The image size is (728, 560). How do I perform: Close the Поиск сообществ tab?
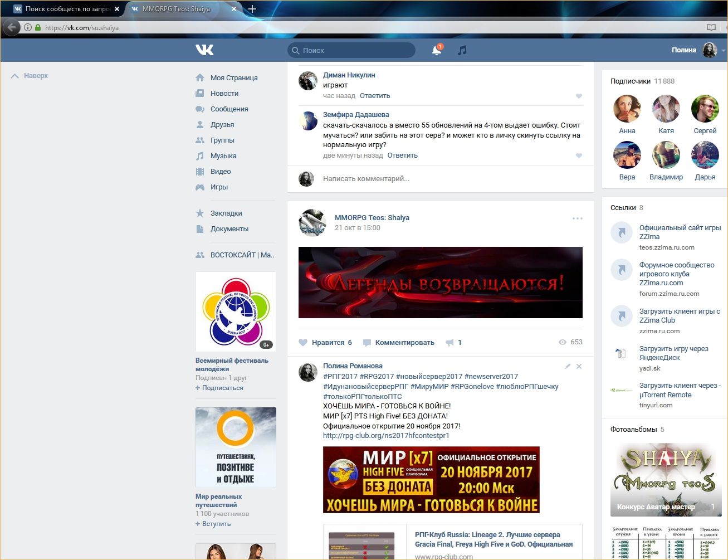[x=117, y=9]
